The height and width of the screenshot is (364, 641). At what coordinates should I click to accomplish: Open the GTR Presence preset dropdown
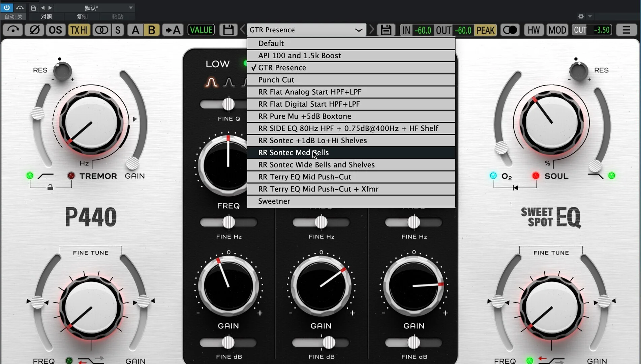click(306, 30)
